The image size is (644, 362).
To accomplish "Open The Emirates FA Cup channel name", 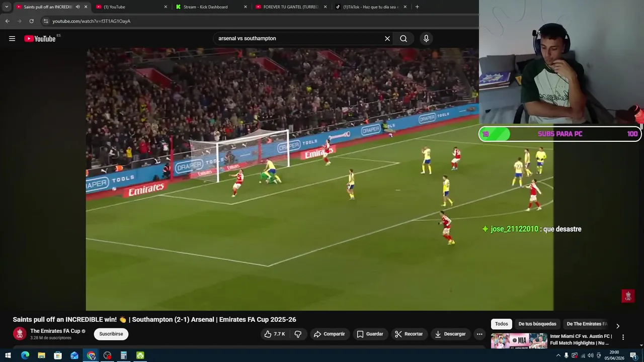I will point(55,331).
